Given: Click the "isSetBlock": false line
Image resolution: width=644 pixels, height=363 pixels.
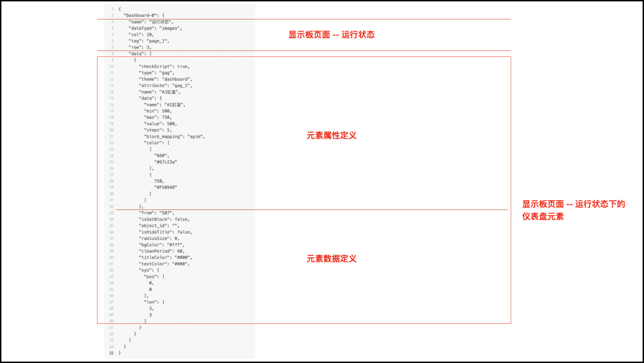Looking at the screenshot, I should [164, 219].
